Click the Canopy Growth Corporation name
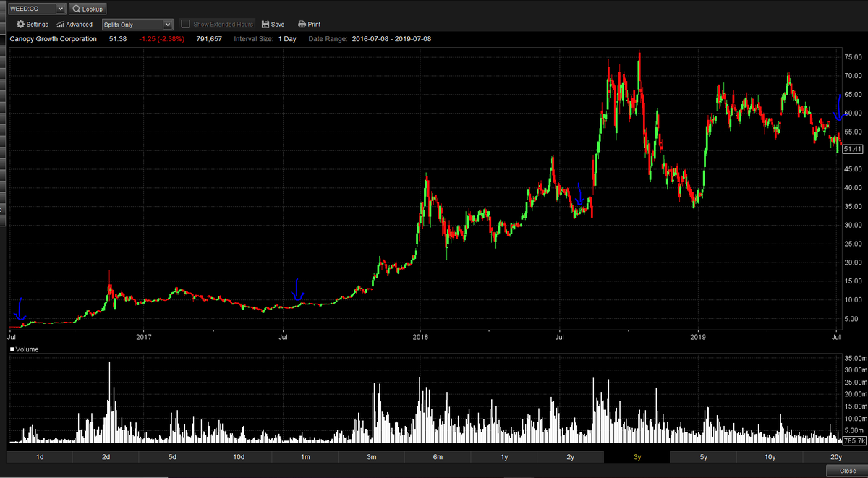868x478 pixels. pyautogui.click(x=54, y=38)
